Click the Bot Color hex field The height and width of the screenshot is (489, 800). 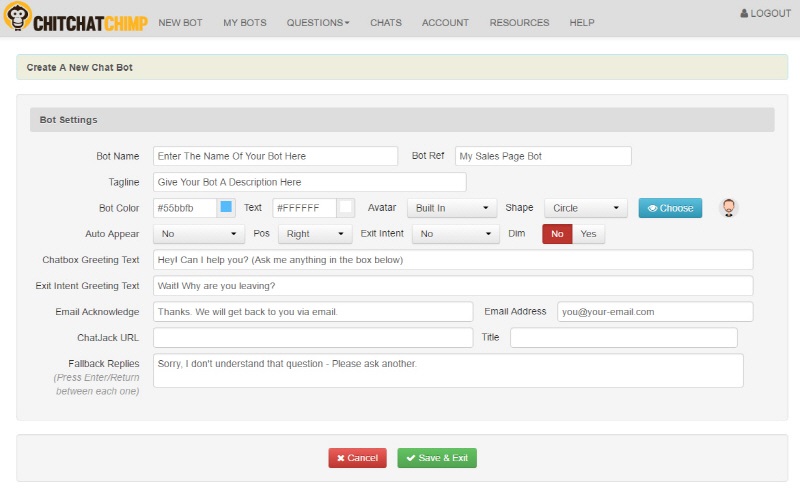(x=185, y=208)
